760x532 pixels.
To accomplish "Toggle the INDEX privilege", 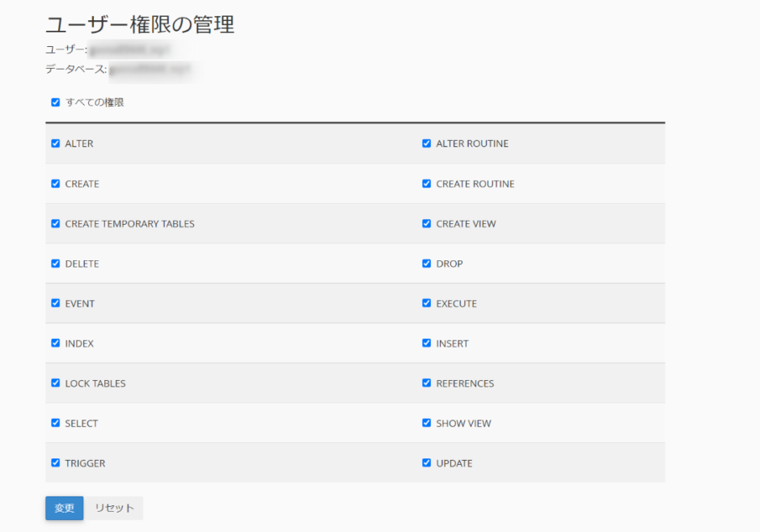I will click(x=56, y=344).
